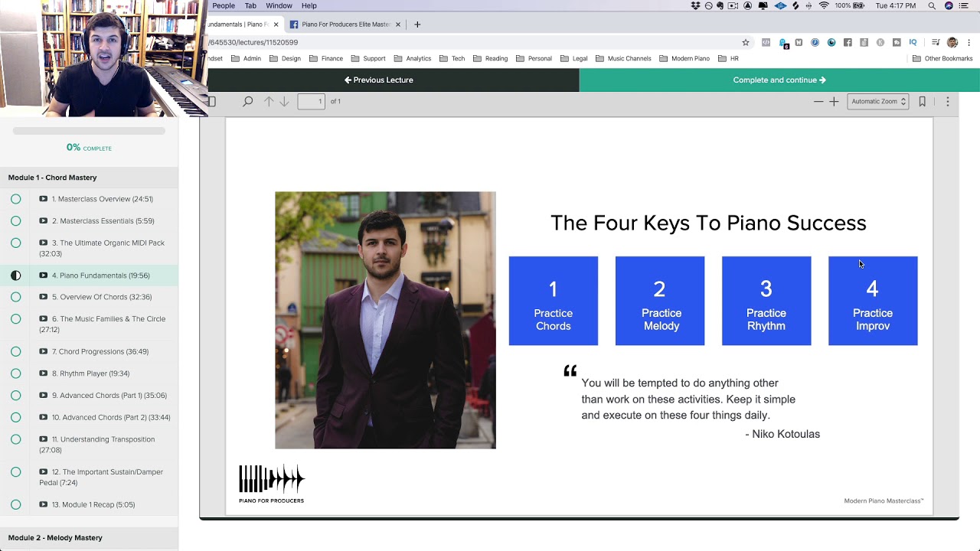
Task: Close the Piano For Producers Elite tab
Action: (x=397, y=24)
